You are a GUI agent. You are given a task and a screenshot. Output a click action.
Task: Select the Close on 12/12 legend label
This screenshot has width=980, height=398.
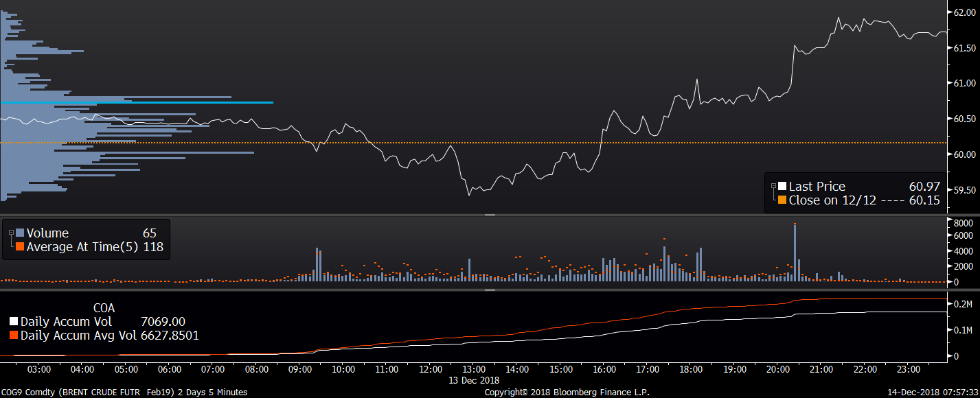click(832, 200)
